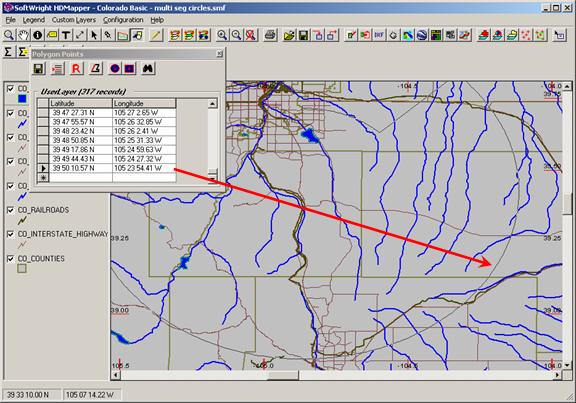Select the cell '105 26 32.85 W'
576x403 pixels.
pyautogui.click(x=144, y=122)
